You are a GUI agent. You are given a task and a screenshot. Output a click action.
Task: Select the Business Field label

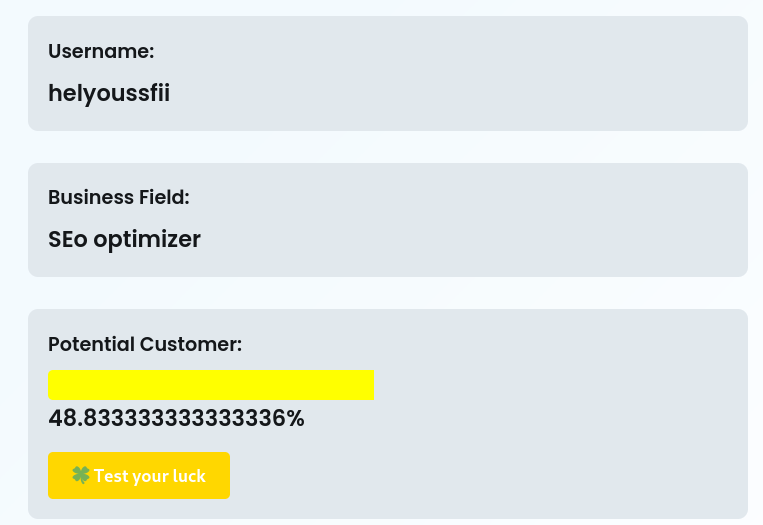tap(119, 197)
